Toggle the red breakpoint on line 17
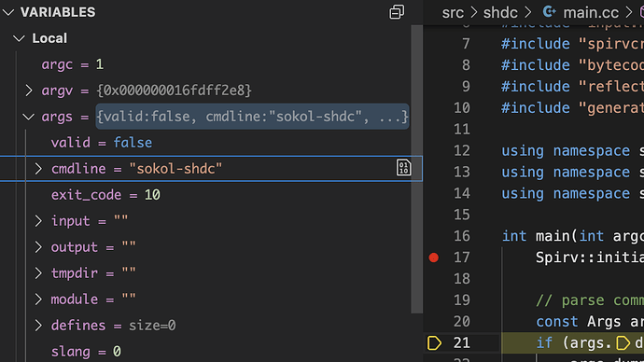 click(434, 258)
